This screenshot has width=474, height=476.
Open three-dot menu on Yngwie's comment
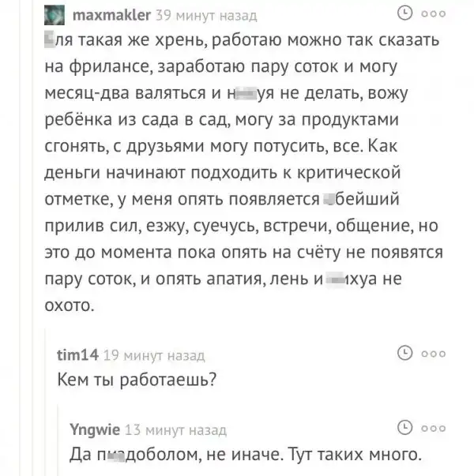coord(434,428)
